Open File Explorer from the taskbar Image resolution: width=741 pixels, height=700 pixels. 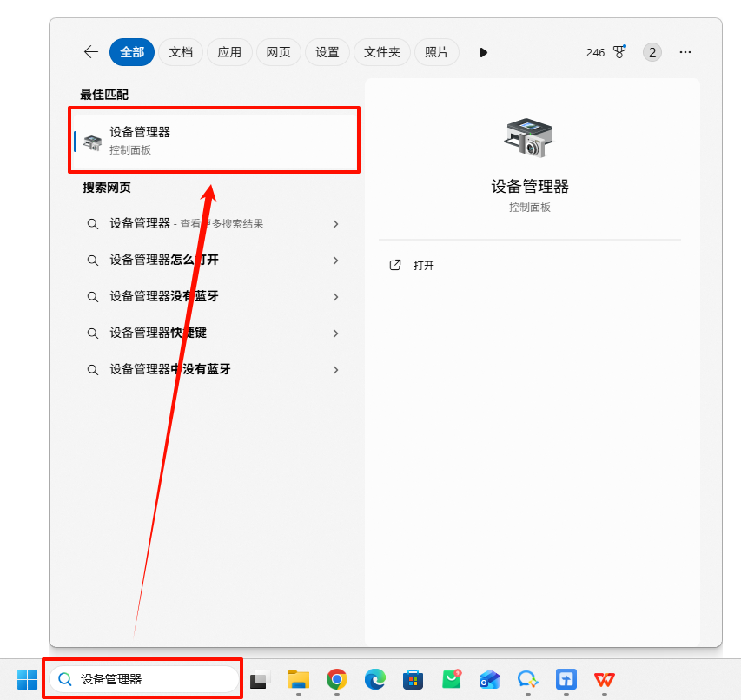pos(298,678)
